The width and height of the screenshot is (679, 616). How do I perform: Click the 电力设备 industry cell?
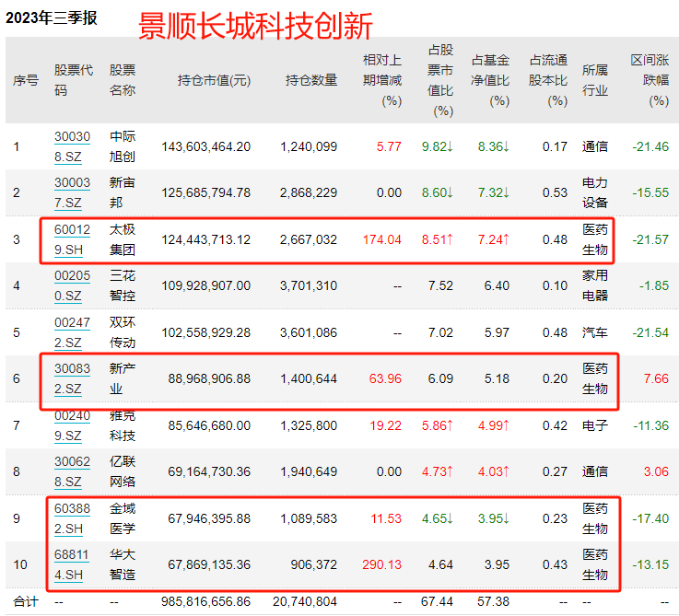tap(595, 192)
